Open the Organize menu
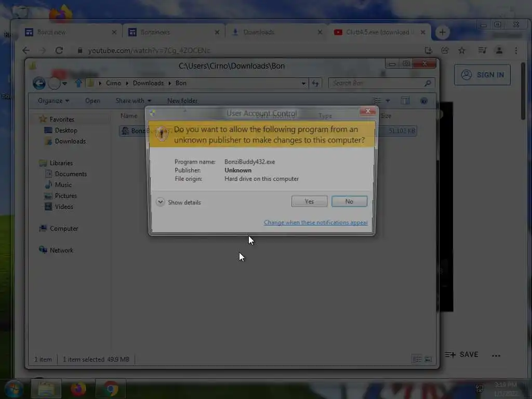532x399 pixels. tap(54, 101)
